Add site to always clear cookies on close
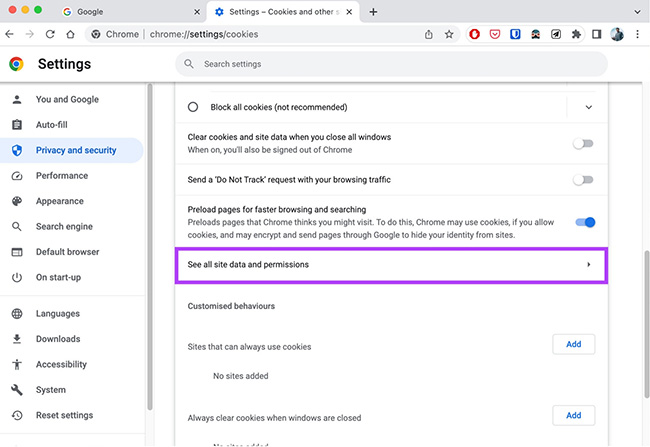The image size is (650, 447). (x=574, y=415)
